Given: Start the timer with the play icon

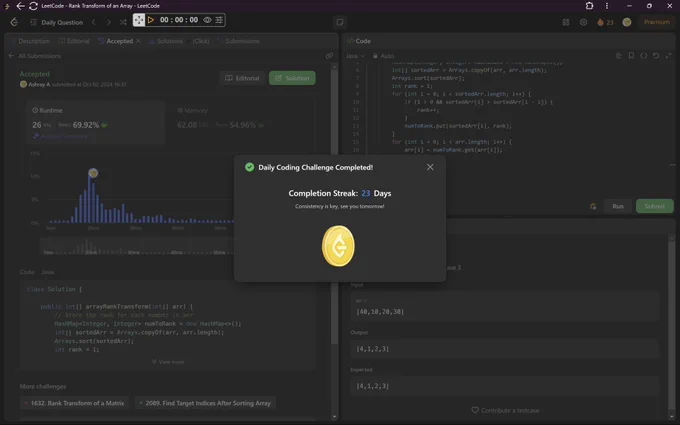Looking at the screenshot, I should 151,20.
